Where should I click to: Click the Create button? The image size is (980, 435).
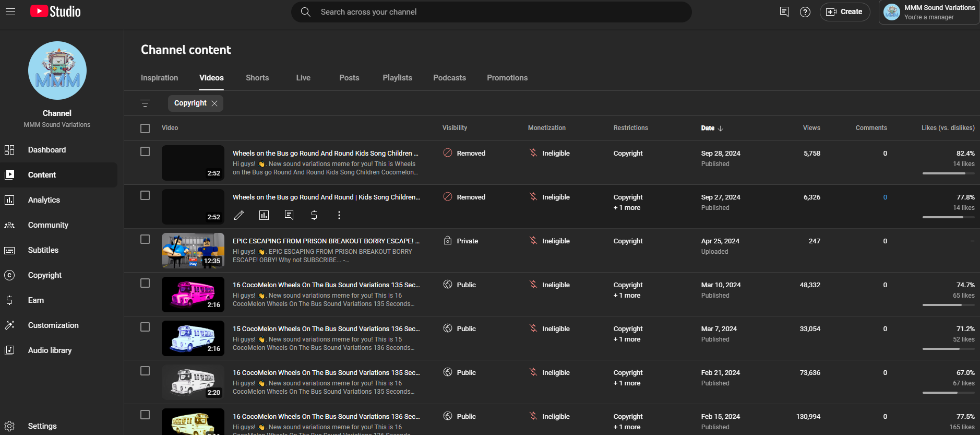click(x=845, y=11)
